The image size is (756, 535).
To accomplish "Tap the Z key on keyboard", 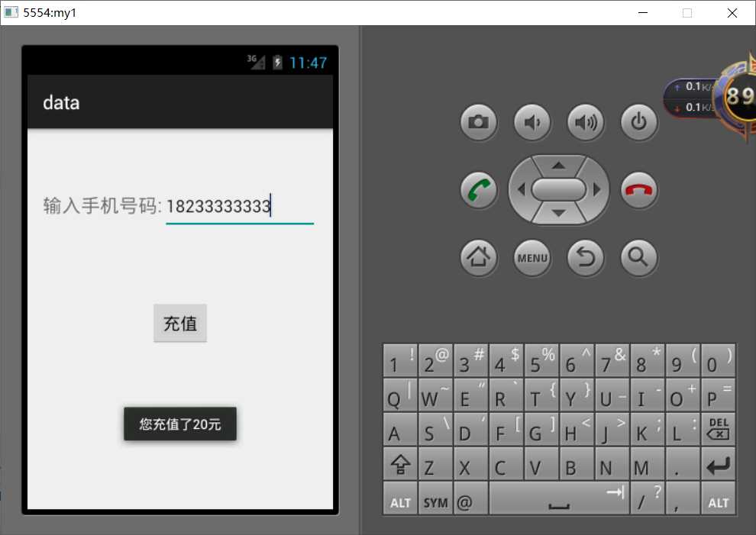I will pos(435,464).
